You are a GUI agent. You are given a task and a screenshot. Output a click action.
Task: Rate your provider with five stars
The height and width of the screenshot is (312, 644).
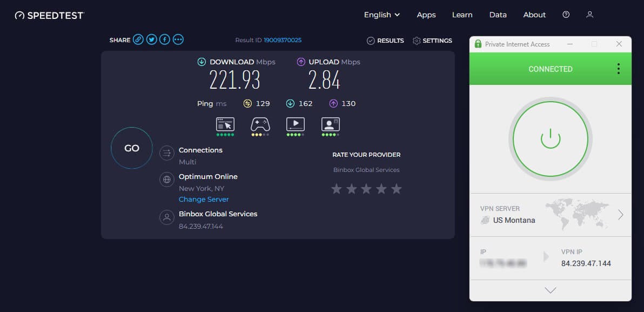[397, 189]
